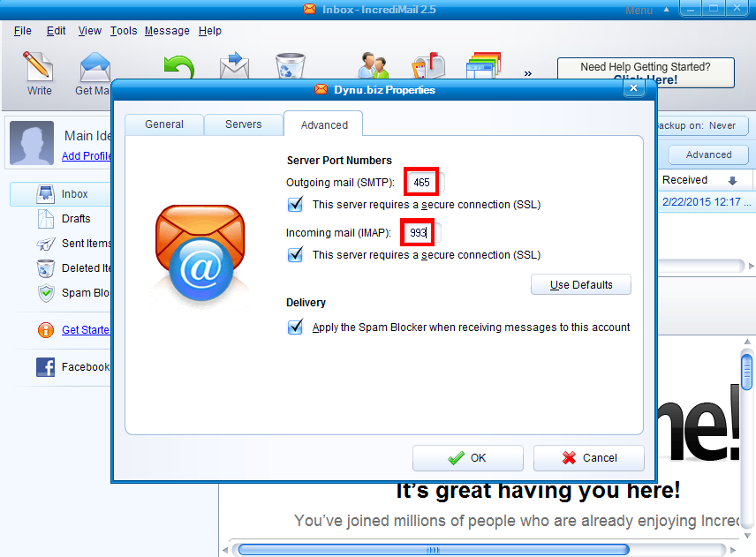The image size is (756, 557).
Task: Select the 2/22/2015 12:17 message row
Action: [x=706, y=202]
